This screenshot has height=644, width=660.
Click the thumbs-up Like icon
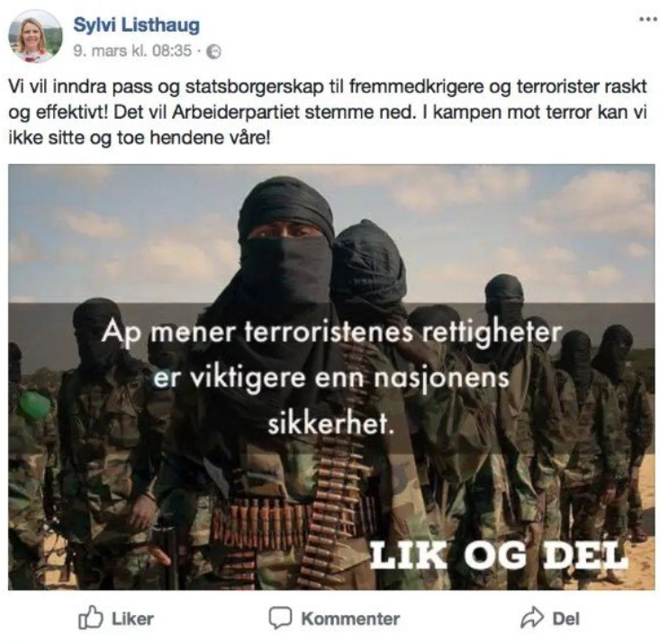pos(91,618)
